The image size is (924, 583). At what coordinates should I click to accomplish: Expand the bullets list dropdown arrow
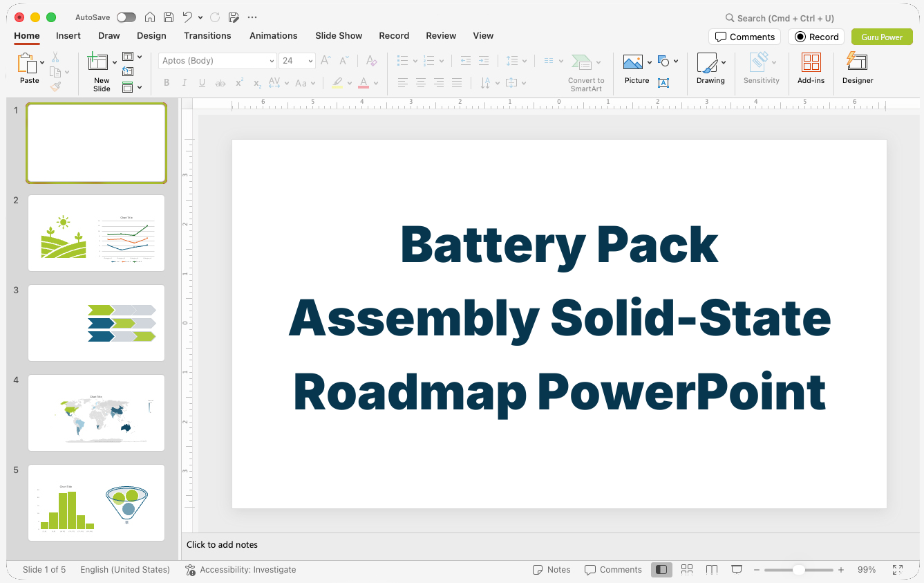click(x=415, y=61)
